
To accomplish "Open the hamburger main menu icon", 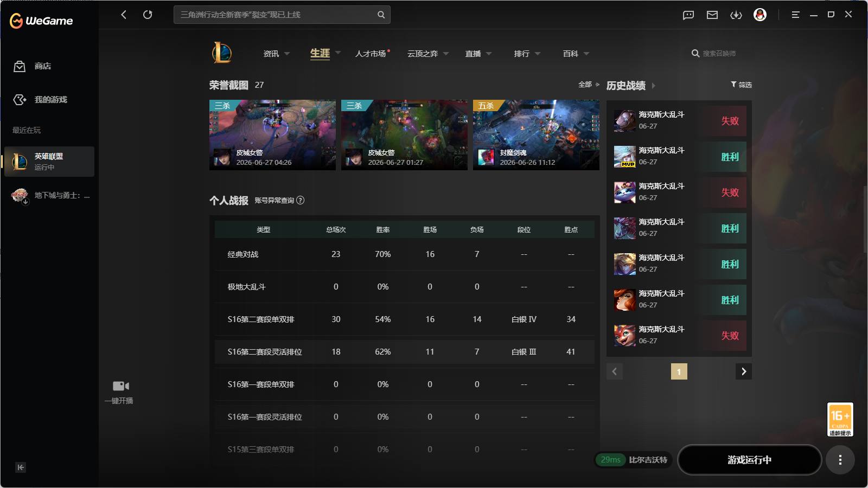I will point(795,15).
